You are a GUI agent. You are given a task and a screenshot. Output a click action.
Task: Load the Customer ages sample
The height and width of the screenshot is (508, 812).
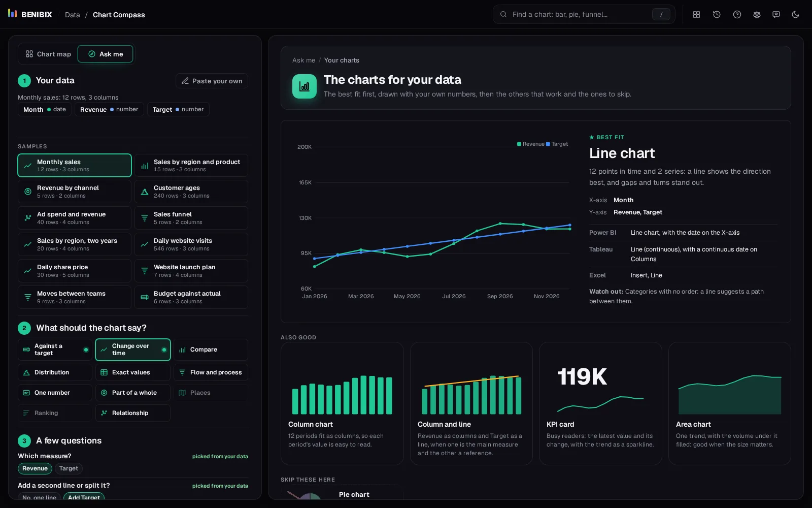pyautogui.click(x=191, y=192)
